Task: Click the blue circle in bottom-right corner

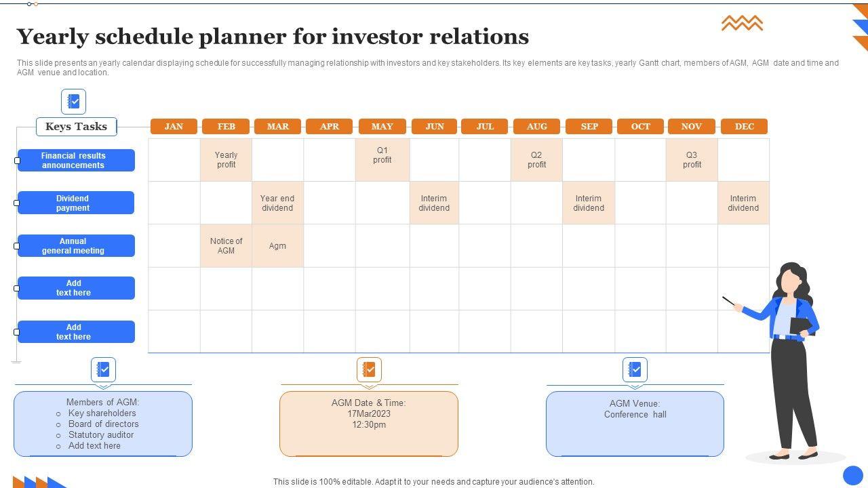Action: coord(852,474)
